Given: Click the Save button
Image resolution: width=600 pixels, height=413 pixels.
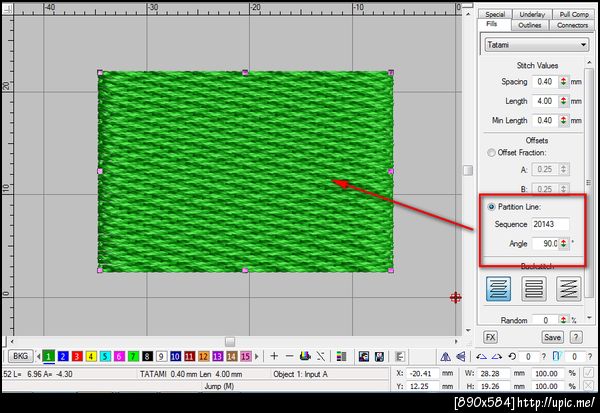Looking at the screenshot, I should (x=552, y=337).
